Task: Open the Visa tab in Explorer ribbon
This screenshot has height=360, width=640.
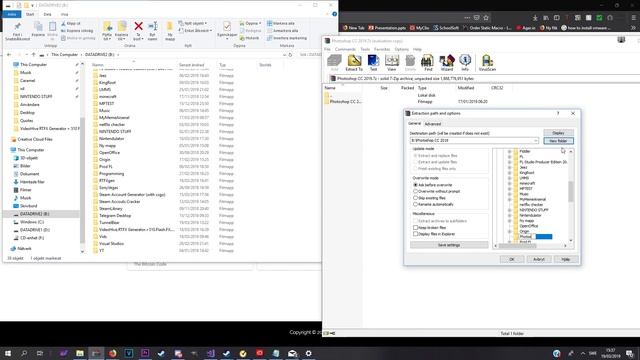Action: coord(64,14)
